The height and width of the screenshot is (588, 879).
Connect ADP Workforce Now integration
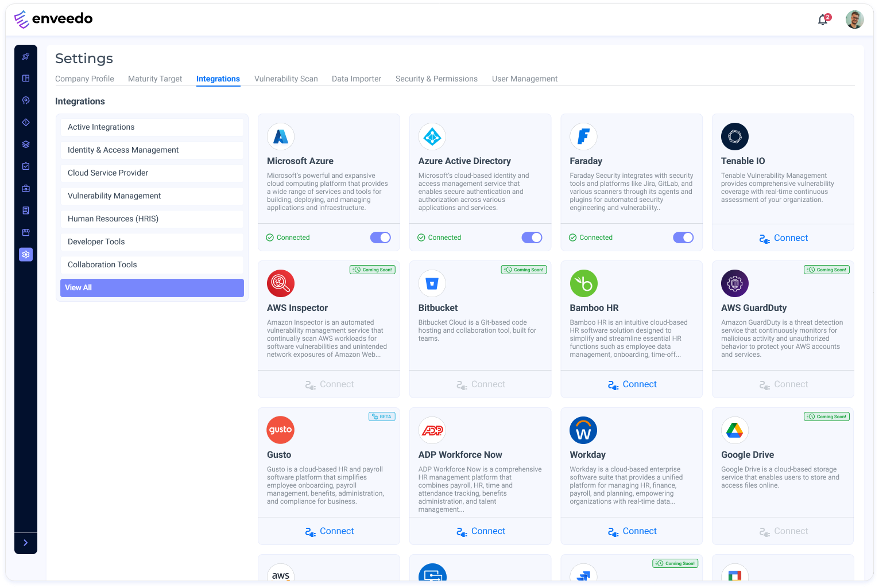[481, 531]
